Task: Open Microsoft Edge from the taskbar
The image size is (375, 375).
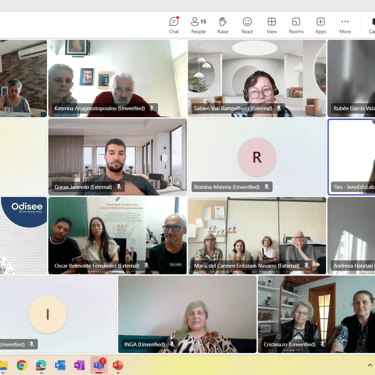Action: (41, 365)
